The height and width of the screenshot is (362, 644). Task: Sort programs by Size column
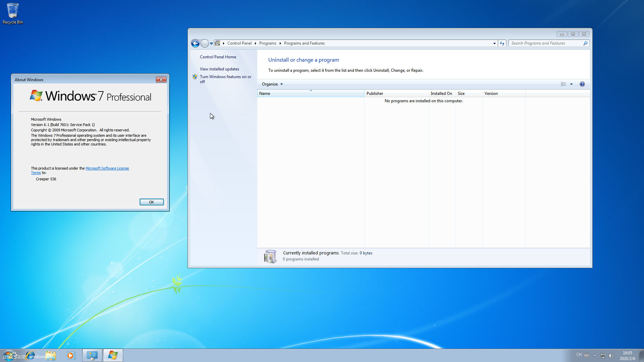tap(469, 94)
